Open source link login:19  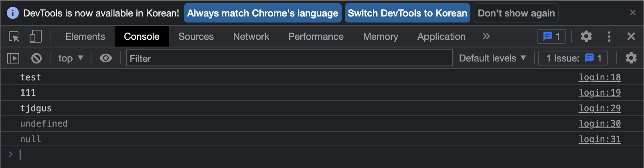pyautogui.click(x=599, y=92)
